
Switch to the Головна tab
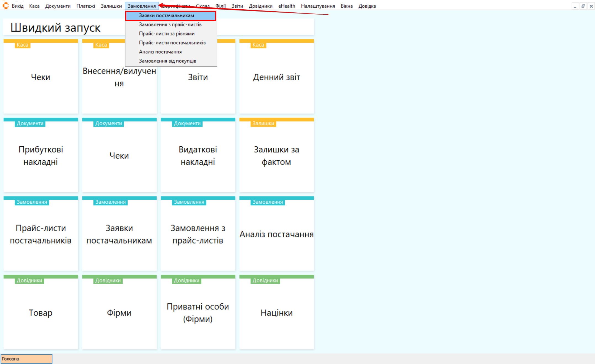[x=26, y=359]
